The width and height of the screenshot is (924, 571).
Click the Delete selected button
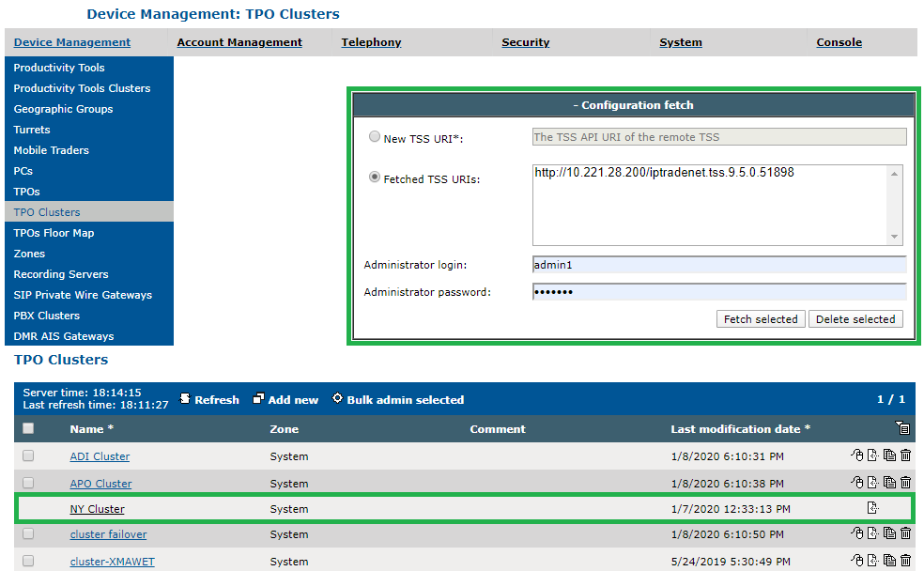pyautogui.click(x=855, y=318)
